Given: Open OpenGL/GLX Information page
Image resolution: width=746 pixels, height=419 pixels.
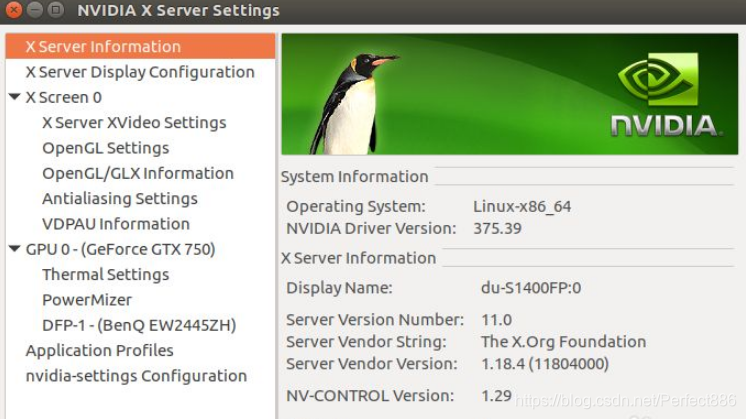Looking at the screenshot, I should coord(138,173).
